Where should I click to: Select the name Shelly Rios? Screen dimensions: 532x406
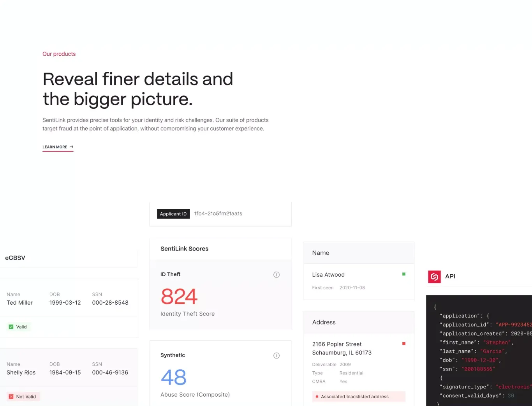point(21,372)
